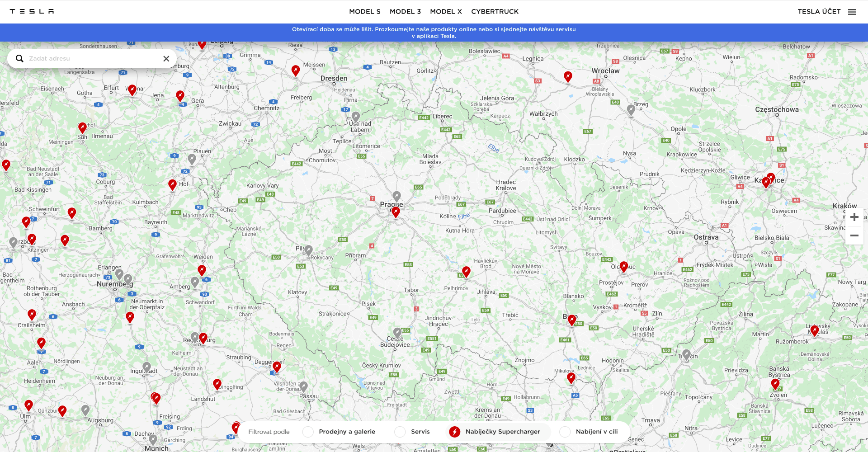
Task: Click the Český Krumlov map label
Action: (381, 365)
